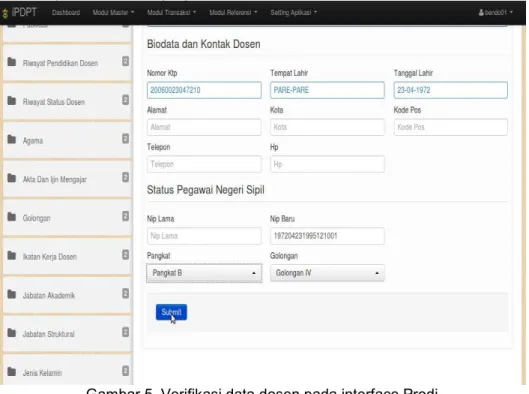Click the Riwayat Pendidikan Dosen count badge
This screenshot has width=529, height=394.
pyautogui.click(x=125, y=61)
